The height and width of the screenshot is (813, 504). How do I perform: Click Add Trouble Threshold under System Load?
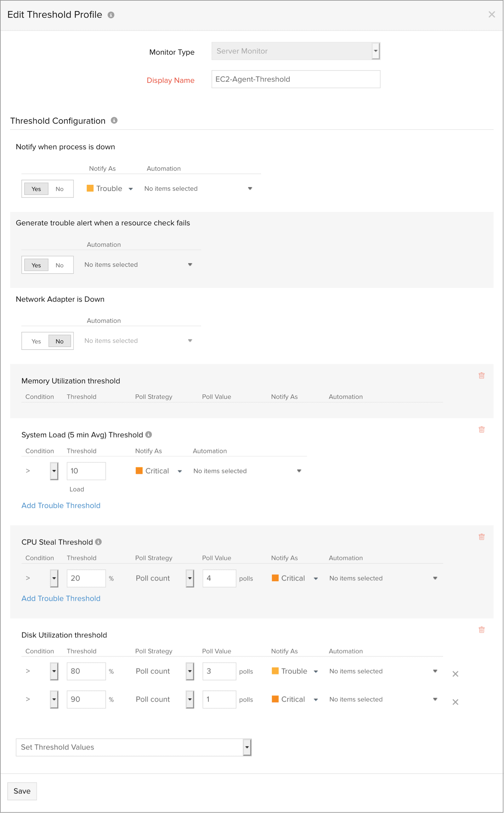pyautogui.click(x=61, y=506)
